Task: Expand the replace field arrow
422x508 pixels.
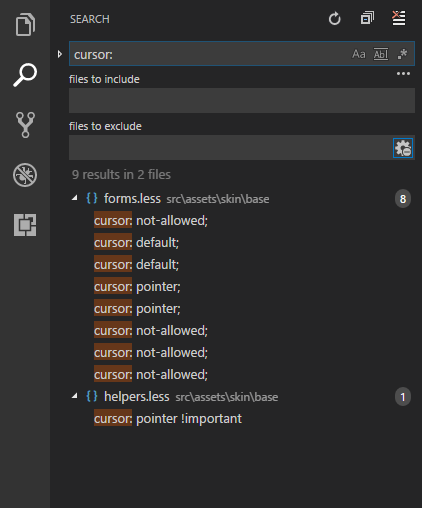Action: (x=60, y=54)
